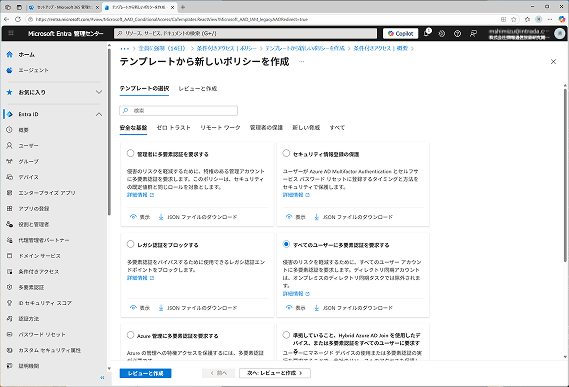Open 代理管理者パートナー in the sidebar
The width and height of the screenshot is (569, 387).
pyautogui.click(x=44, y=240)
